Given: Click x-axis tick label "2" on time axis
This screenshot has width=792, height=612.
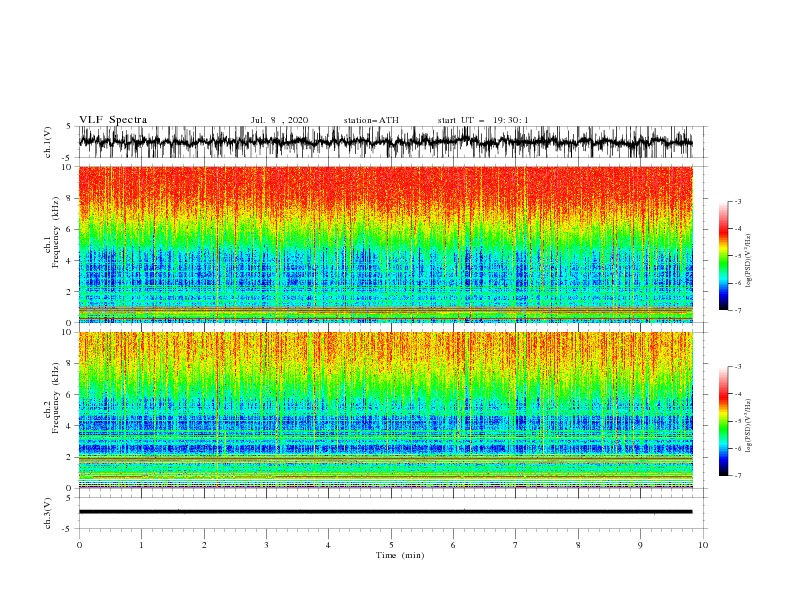Looking at the screenshot, I should [204, 545].
